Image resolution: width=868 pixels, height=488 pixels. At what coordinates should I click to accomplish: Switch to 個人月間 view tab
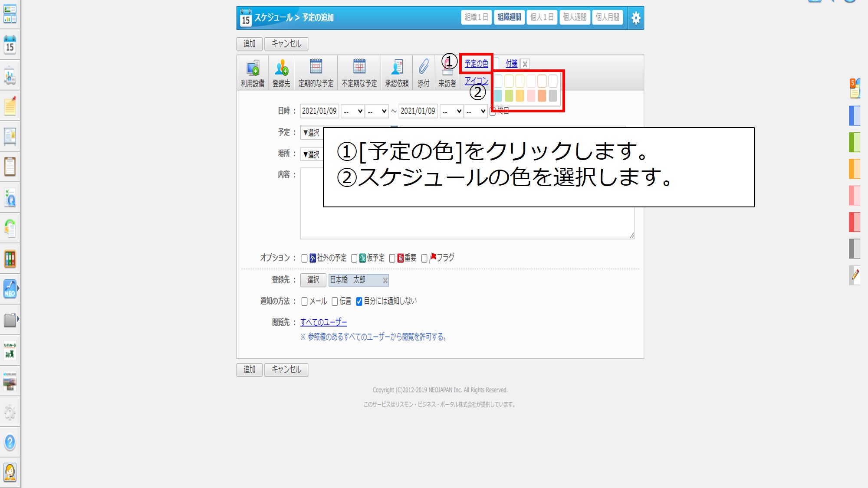coord(607,17)
